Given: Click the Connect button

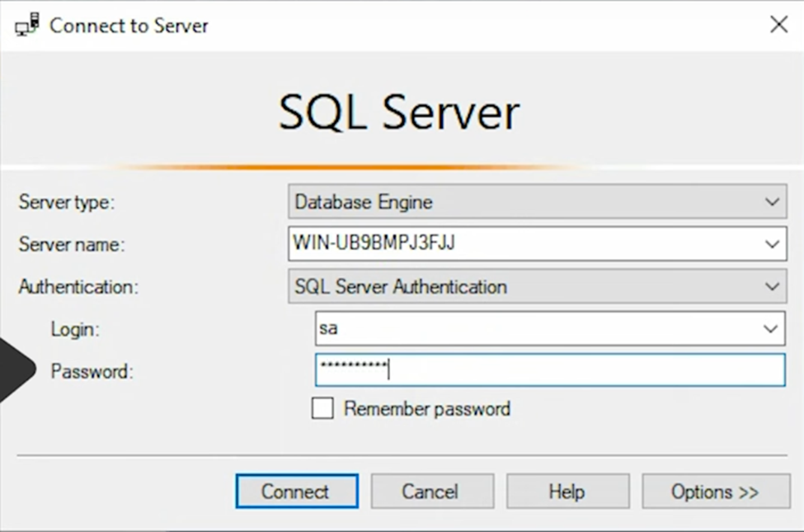Looking at the screenshot, I should 297,491.
